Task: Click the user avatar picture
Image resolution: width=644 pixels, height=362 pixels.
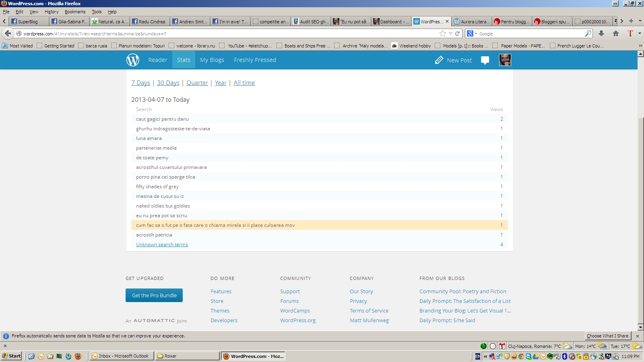Action: 505,60
